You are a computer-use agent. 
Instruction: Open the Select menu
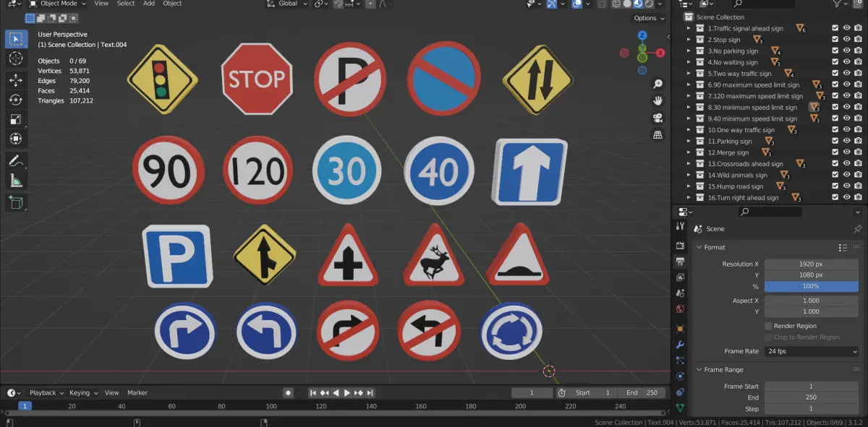126,4
